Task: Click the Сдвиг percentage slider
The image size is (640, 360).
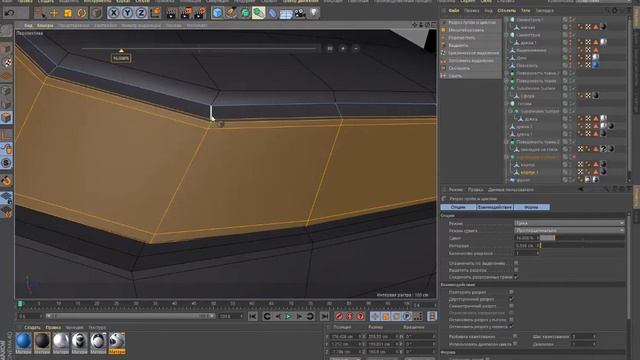Action: [582, 238]
